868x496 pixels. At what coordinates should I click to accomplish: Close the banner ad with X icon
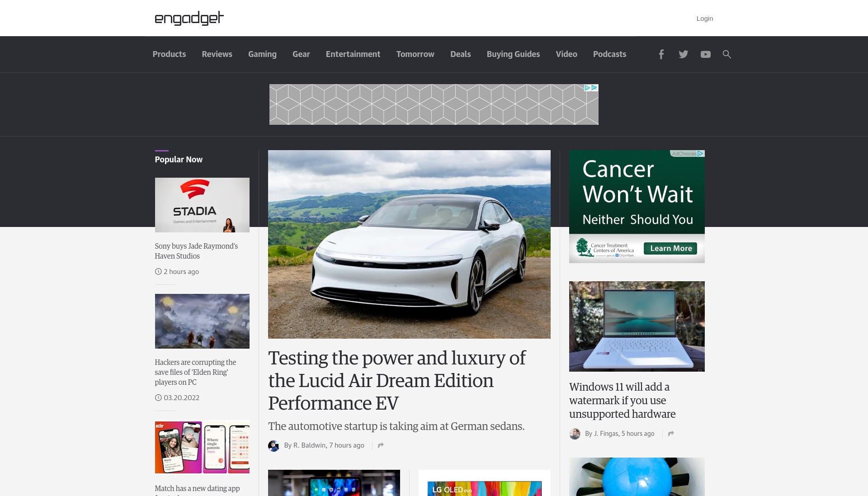tap(594, 88)
